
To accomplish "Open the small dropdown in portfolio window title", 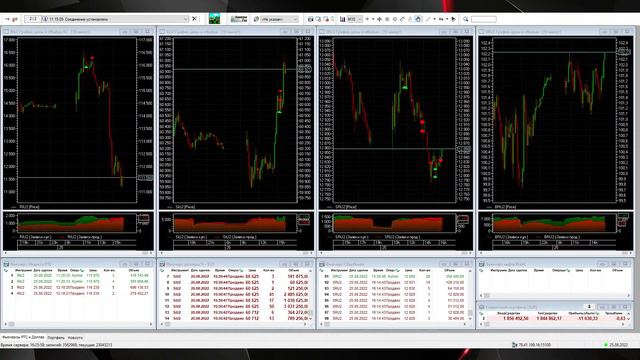I will click(589, 307).
